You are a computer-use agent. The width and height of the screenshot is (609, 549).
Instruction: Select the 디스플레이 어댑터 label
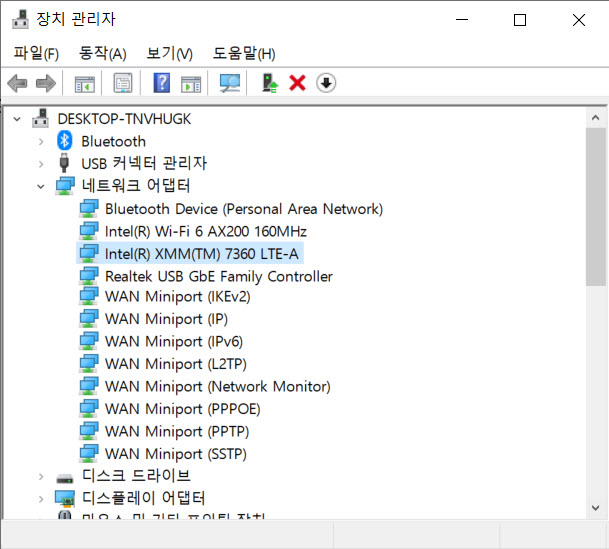[x=143, y=499]
